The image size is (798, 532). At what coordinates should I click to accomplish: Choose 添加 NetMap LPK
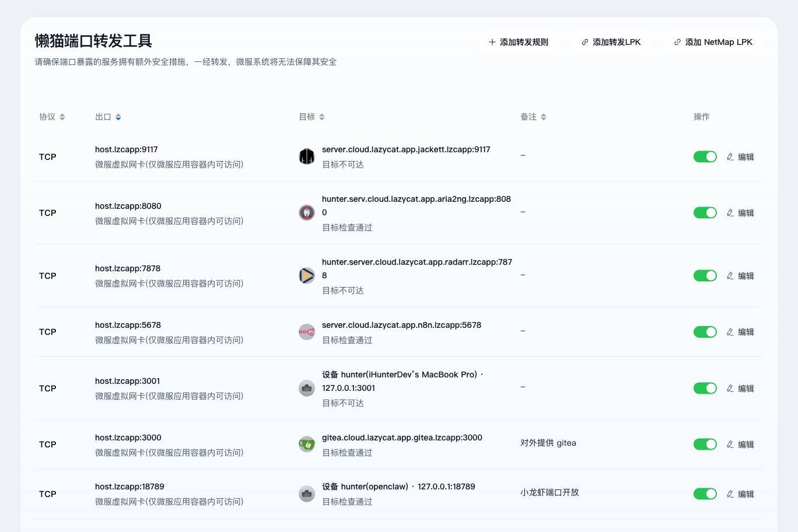click(713, 42)
